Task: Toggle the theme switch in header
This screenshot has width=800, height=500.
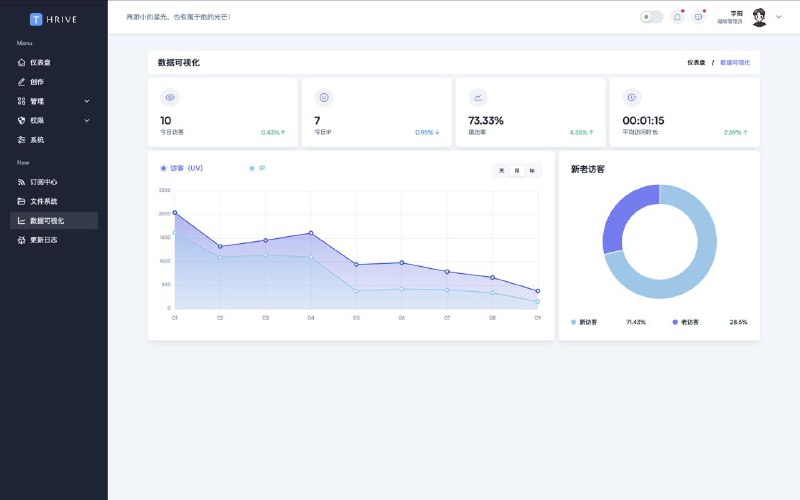Action: [651, 17]
